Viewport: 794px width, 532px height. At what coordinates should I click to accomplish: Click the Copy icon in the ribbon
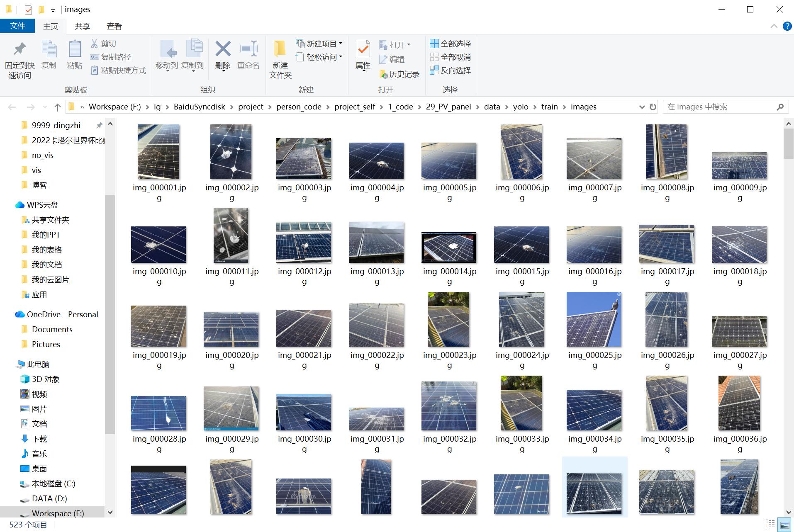tap(49, 49)
